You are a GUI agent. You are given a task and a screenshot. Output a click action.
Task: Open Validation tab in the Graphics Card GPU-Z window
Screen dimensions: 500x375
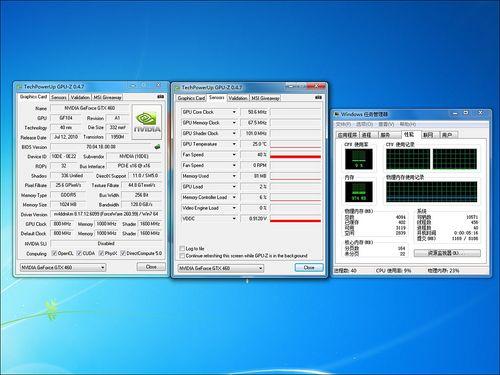80,97
